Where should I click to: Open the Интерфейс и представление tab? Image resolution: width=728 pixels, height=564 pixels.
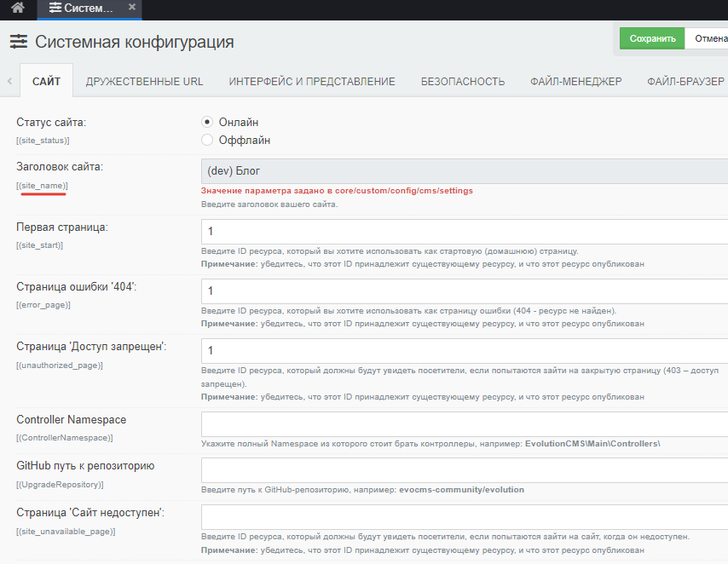tap(312, 82)
